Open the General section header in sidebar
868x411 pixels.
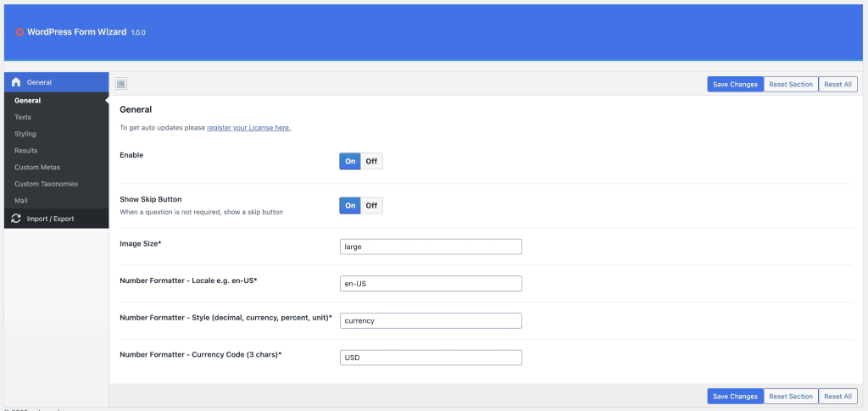[x=57, y=82]
